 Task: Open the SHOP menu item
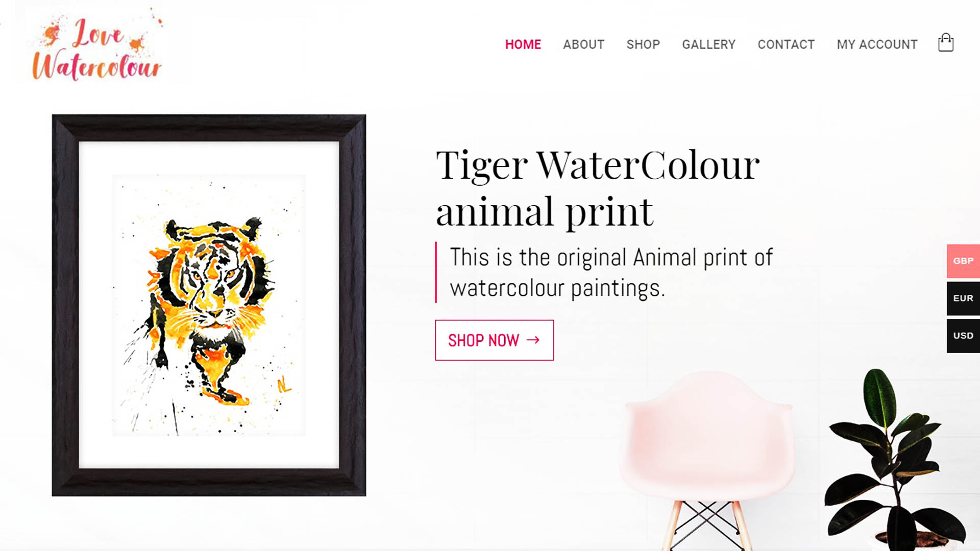[643, 44]
